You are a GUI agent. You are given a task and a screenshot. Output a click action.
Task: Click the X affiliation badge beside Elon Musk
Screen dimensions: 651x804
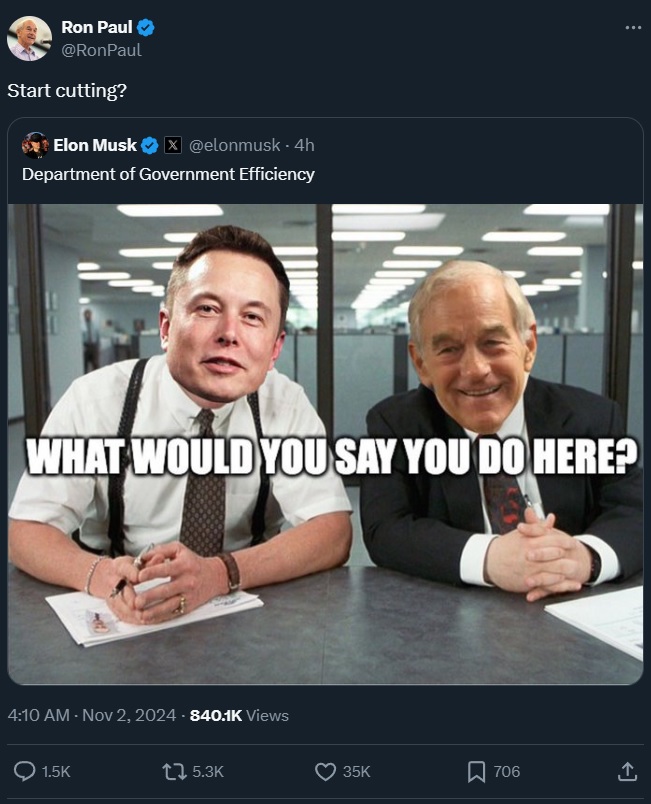(173, 146)
